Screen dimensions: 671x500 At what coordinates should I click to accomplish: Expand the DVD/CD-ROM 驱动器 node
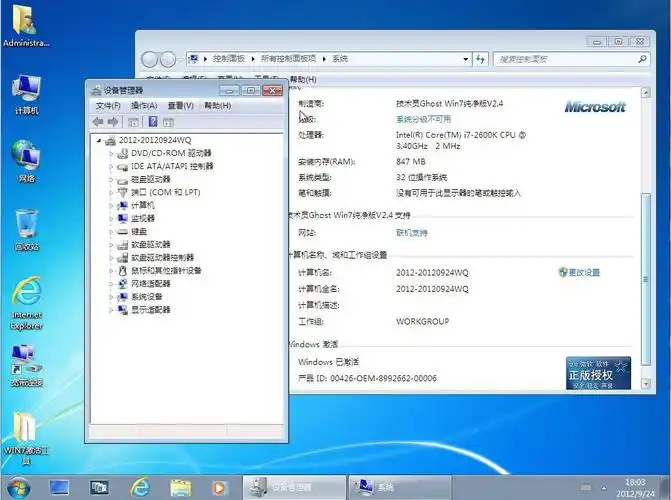pos(110,153)
